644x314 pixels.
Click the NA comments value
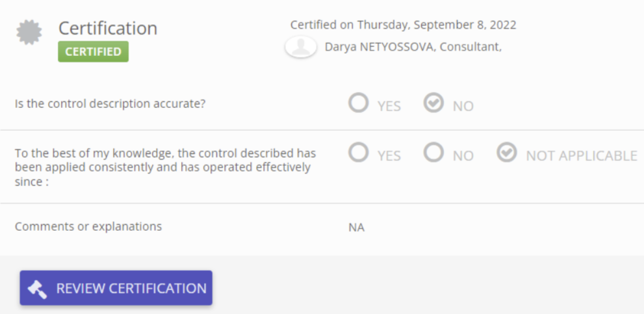point(356,228)
